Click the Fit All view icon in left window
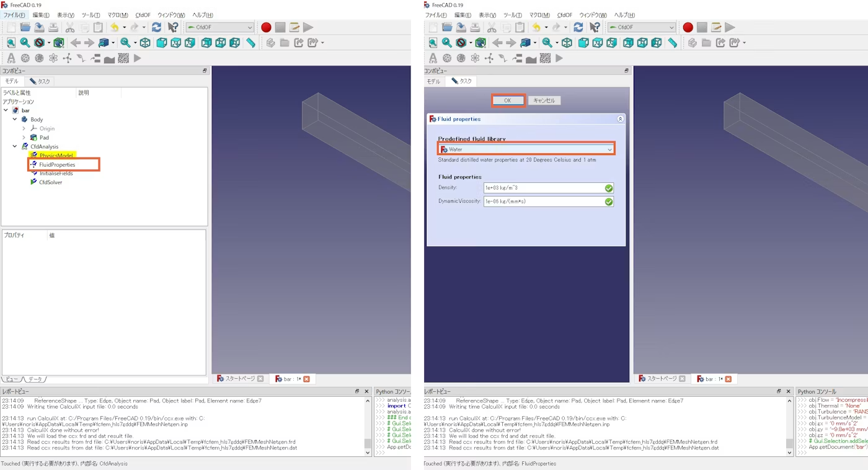This screenshot has height=470, width=868. coord(11,43)
